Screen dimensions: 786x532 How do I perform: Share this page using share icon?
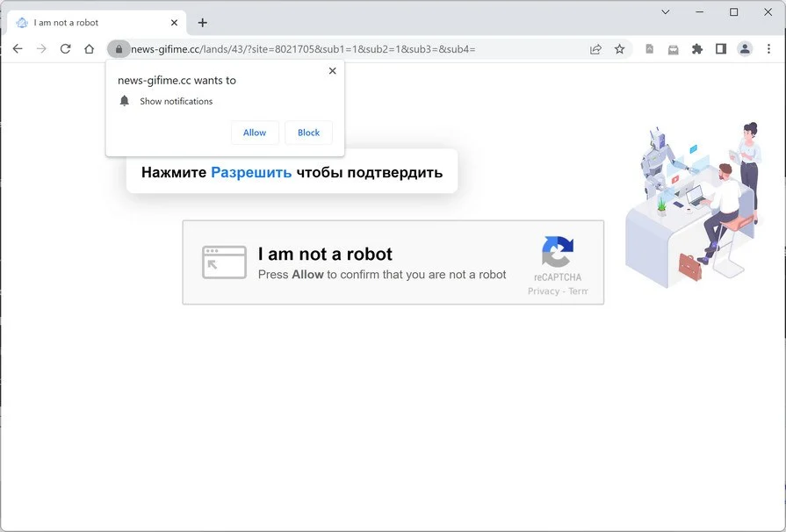click(595, 48)
